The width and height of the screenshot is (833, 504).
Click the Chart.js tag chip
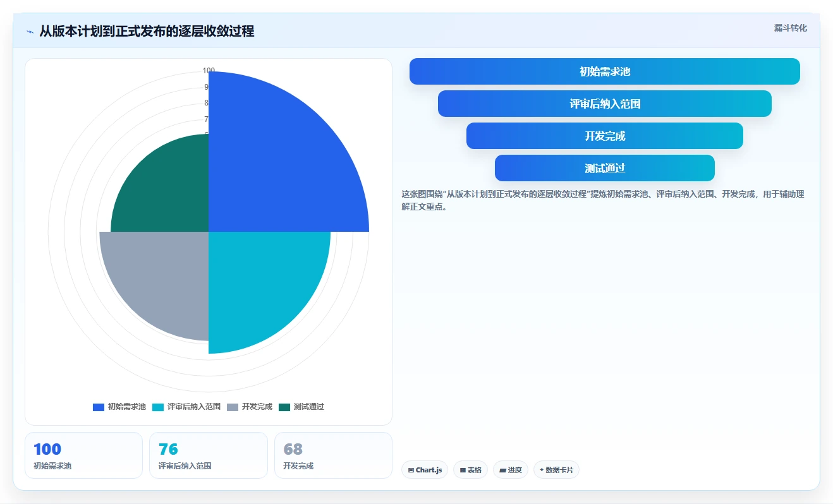pyautogui.click(x=425, y=470)
